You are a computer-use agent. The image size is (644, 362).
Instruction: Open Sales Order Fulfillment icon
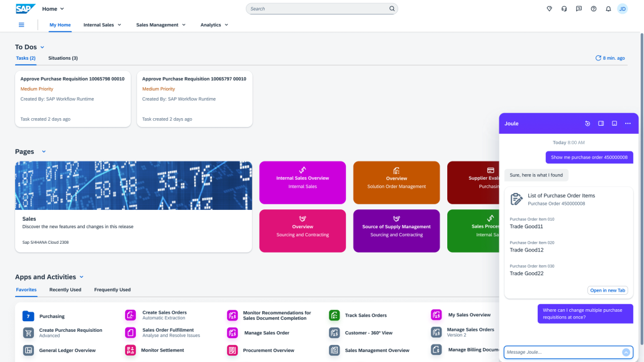130,333
